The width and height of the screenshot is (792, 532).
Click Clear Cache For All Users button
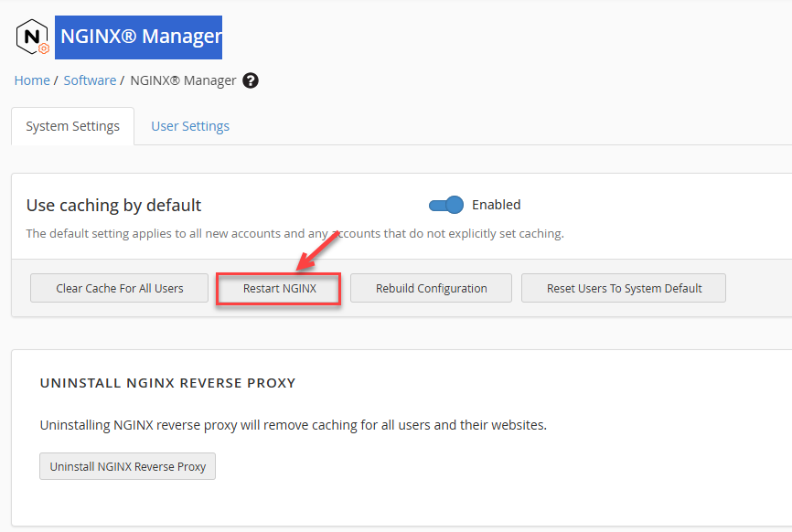click(x=119, y=288)
